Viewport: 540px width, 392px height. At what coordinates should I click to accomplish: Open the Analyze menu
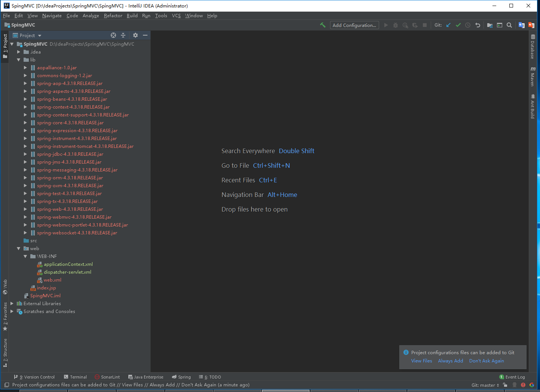(x=91, y=16)
